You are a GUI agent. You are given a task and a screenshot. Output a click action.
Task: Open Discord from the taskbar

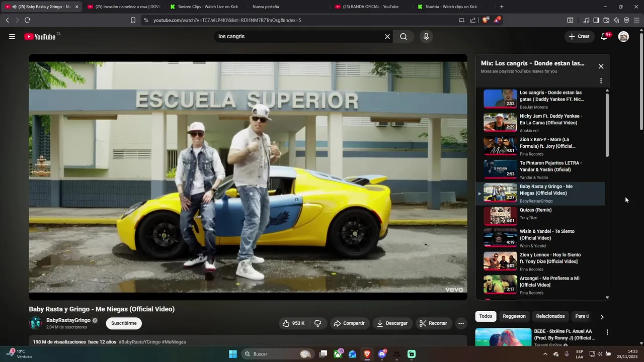point(382,354)
